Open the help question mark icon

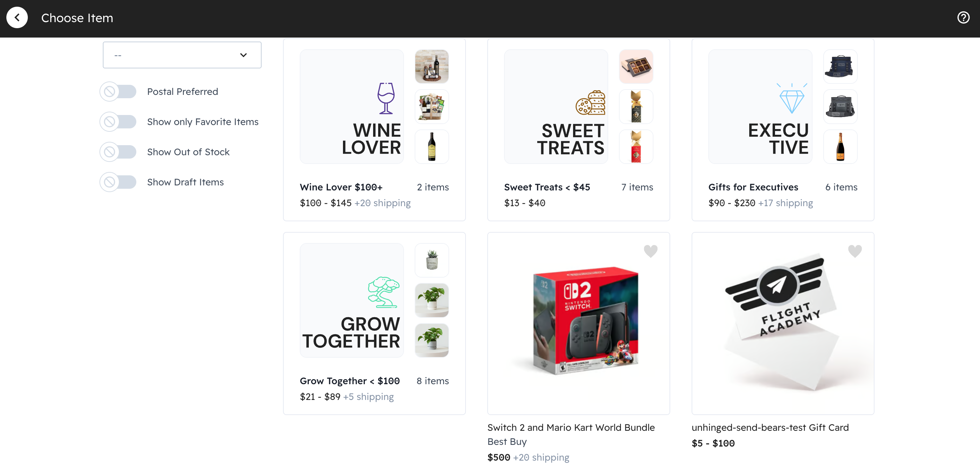(963, 17)
